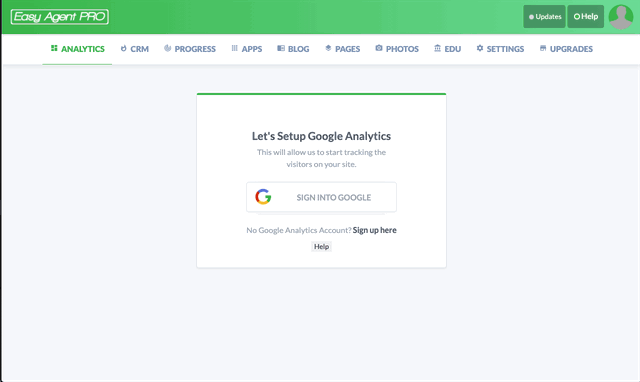Click the Pages layers icon
The height and width of the screenshot is (382, 640).
(x=328, y=48)
